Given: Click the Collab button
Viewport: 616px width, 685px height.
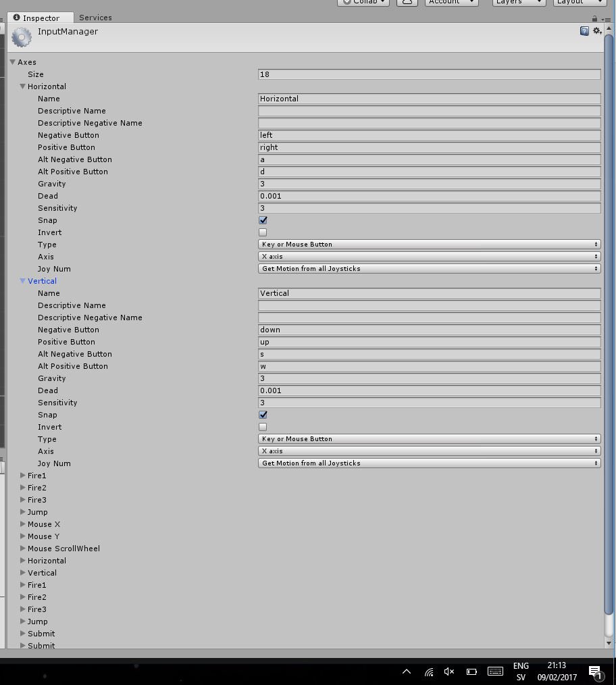Looking at the screenshot, I should (x=363, y=2).
